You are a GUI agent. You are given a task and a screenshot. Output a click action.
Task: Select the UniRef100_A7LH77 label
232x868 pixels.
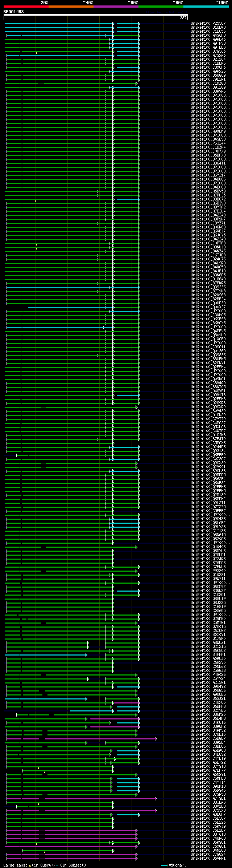(208, 771)
